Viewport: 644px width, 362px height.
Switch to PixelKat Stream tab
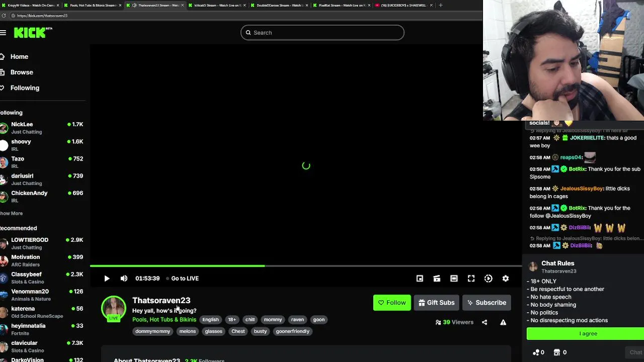coord(341,5)
